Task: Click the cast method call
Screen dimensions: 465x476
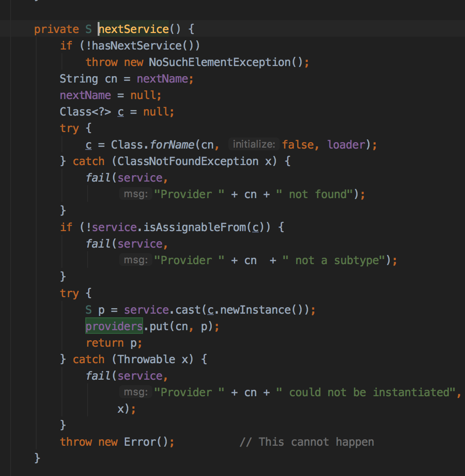Action: [x=188, y=310]
